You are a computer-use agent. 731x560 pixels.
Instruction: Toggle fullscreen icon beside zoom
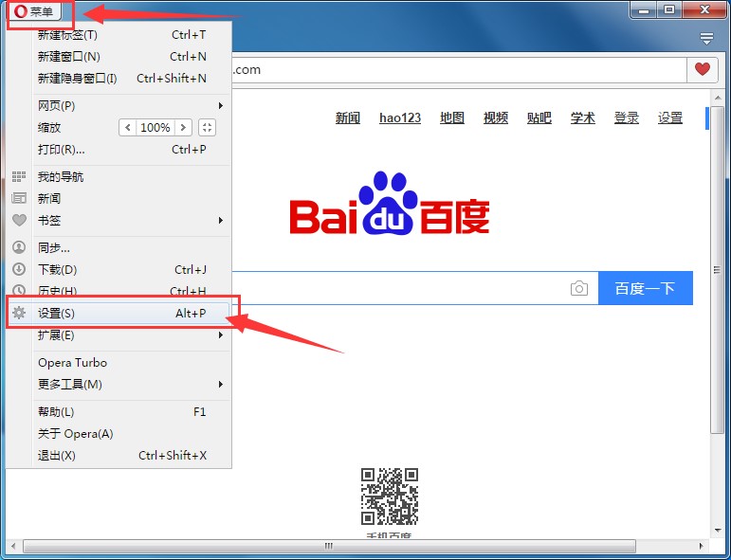point(207,127)
